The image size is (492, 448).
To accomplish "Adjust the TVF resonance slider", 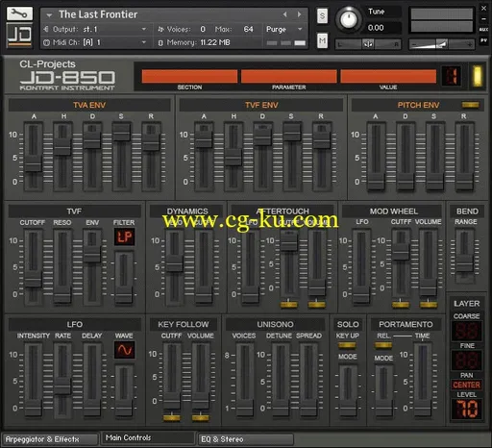I will pos(62,294).
